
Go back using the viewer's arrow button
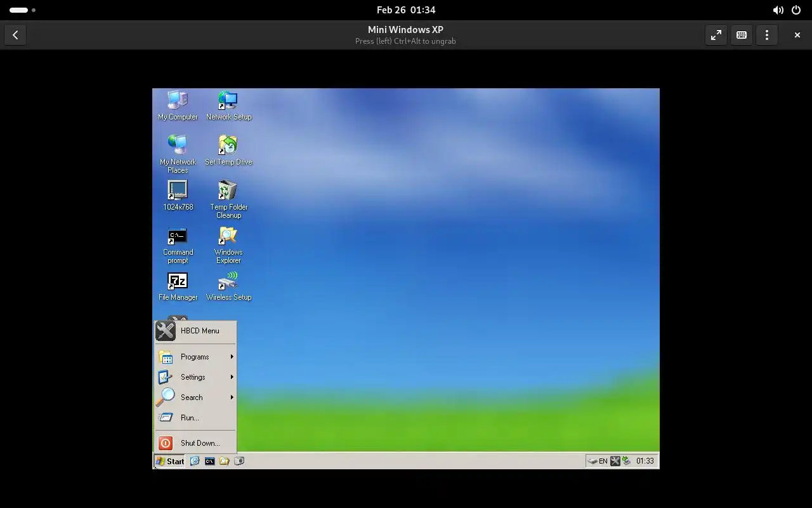(x=15, y=35)
